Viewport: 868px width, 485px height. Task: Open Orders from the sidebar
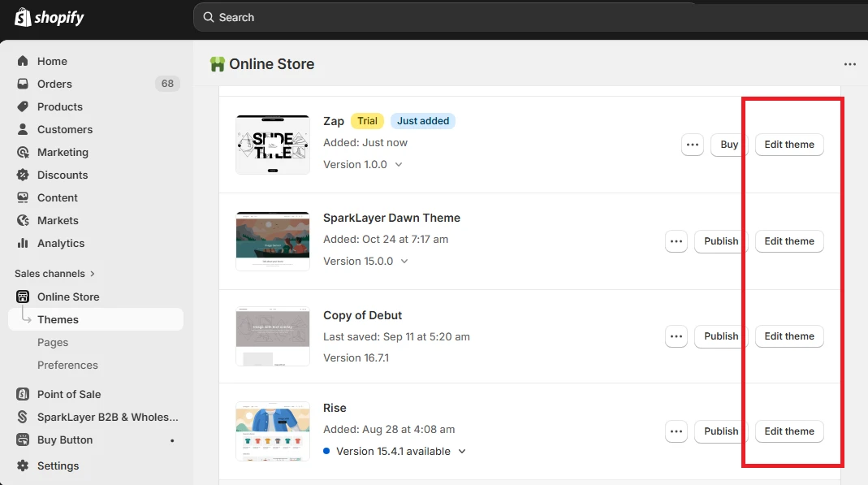(24, 84)
